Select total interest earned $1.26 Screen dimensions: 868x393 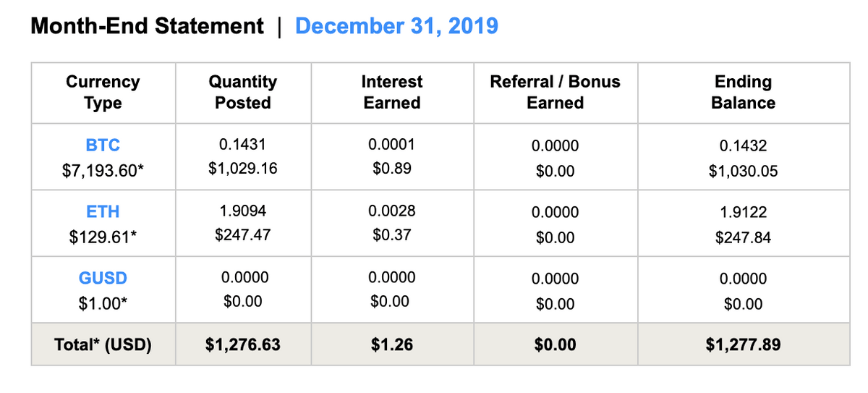pyautogui.click(x=391, y=345)
